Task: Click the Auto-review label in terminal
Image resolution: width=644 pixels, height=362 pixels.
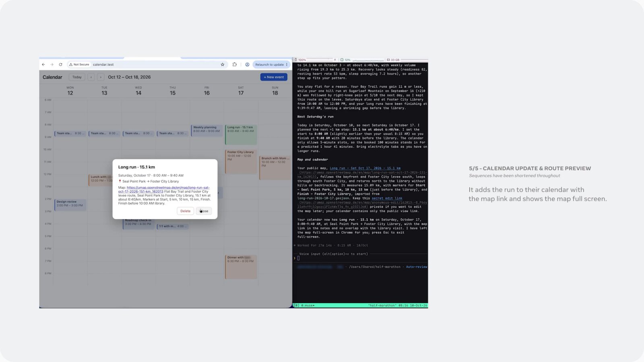Action: tap(417, 267)
